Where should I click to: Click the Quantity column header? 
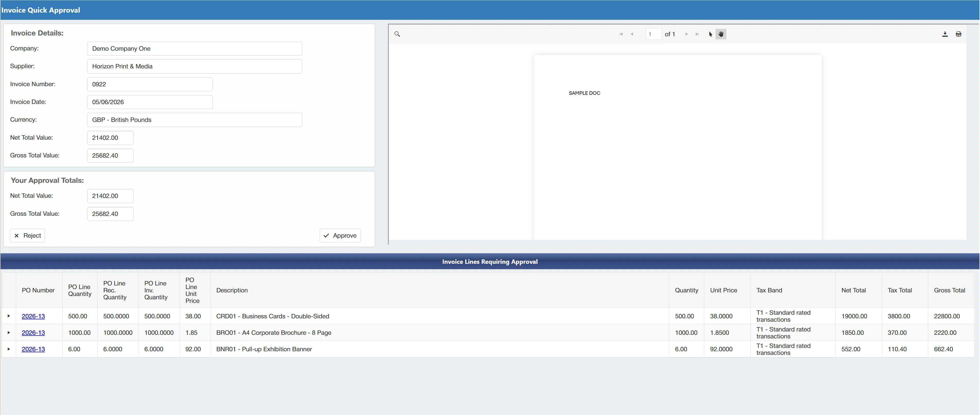click(686, 290)
